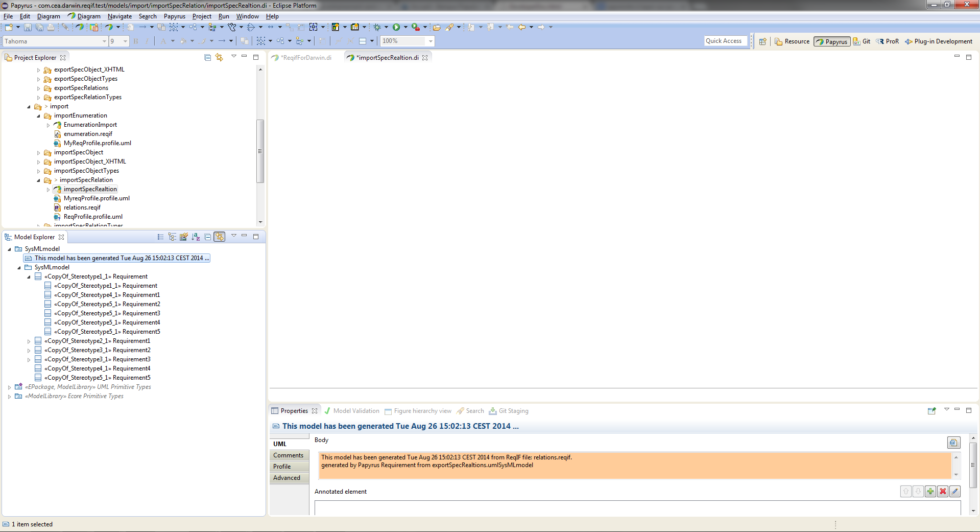Click the green Run button icon
Image resolution: width=980 pixels, height=532 pixels.
click(396, 27)
